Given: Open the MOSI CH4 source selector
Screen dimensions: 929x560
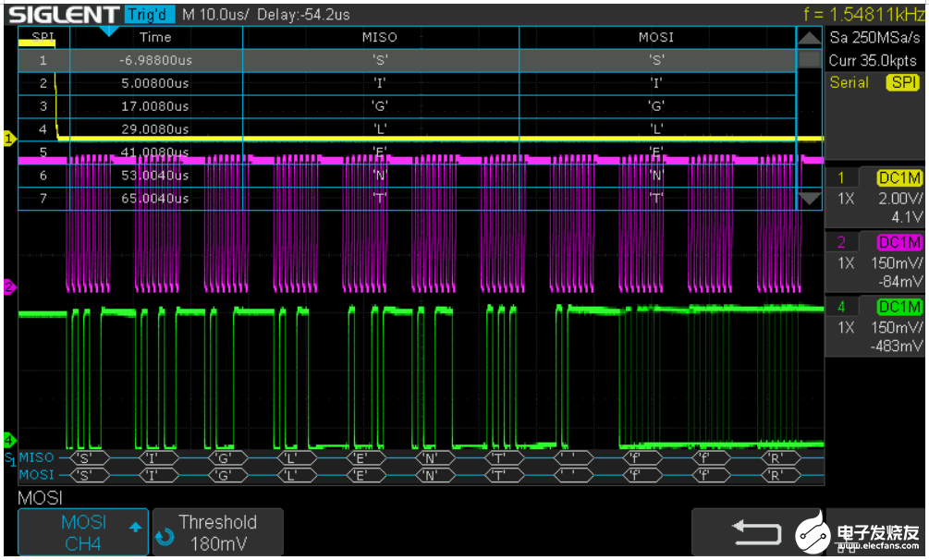Looking at the screenshot, I should 83,532.
